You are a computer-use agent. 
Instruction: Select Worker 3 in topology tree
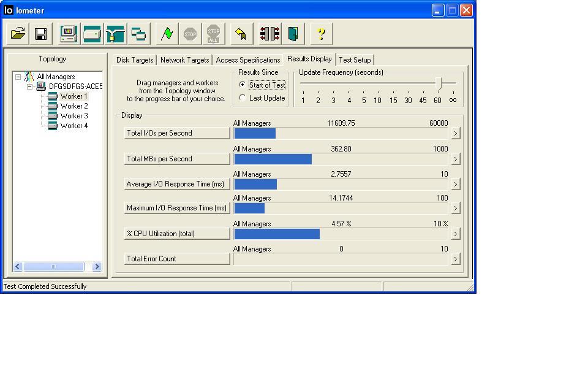coord(74,116)
